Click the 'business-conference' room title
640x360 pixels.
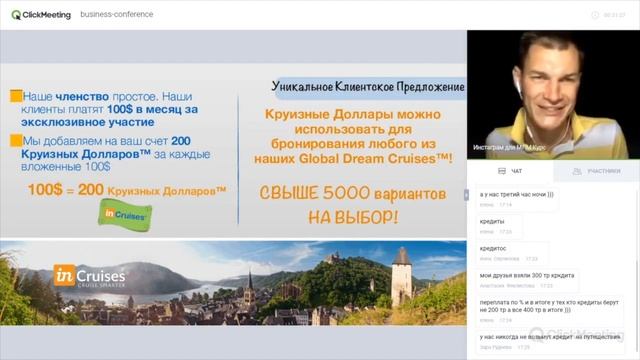[117, 14]
